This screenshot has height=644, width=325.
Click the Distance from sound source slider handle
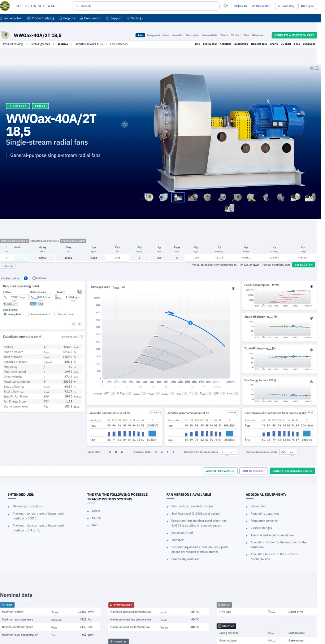click(227, 456)
